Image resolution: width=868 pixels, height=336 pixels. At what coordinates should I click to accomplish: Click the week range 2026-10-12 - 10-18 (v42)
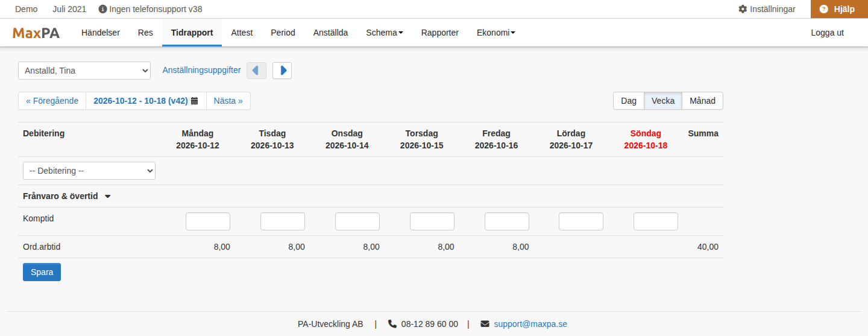(x=146, y=101)
